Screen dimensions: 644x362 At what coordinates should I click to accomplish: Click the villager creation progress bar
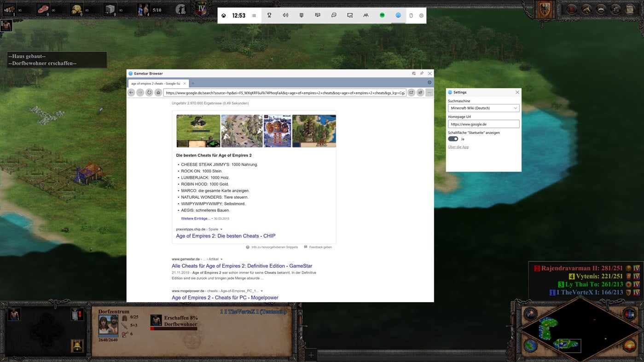click(x=174, y=329)
